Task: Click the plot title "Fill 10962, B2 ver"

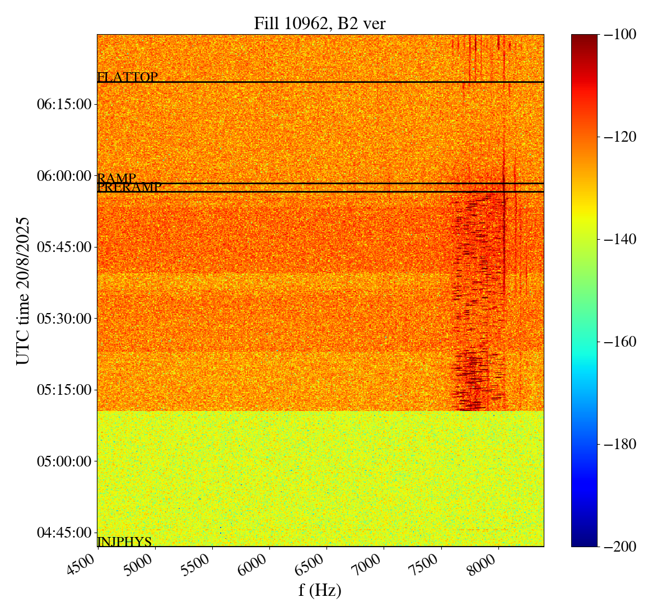Action: click(x=320, y=24)
